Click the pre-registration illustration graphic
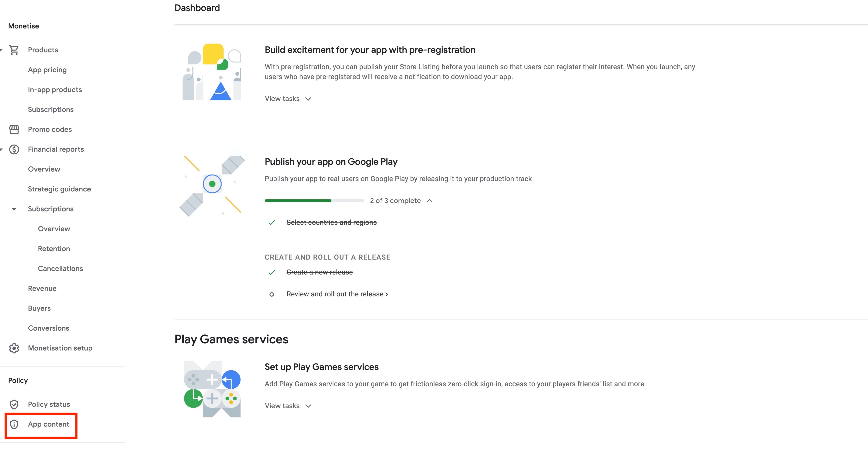 tap(212, 72)
